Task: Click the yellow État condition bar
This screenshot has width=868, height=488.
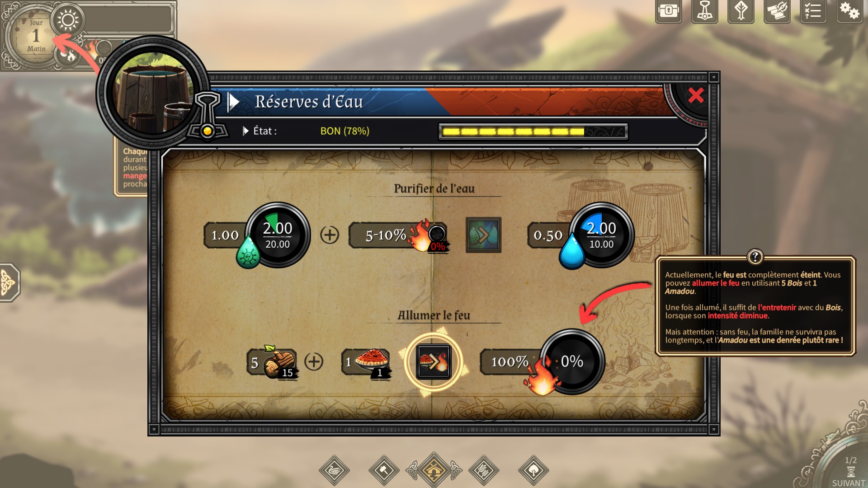Action: [533, 131]
